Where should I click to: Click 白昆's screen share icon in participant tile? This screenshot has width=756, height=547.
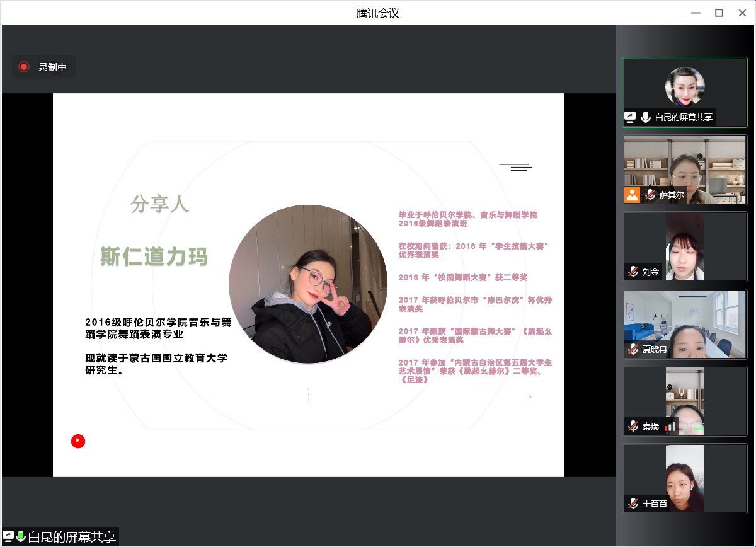(x=630, y=117)
